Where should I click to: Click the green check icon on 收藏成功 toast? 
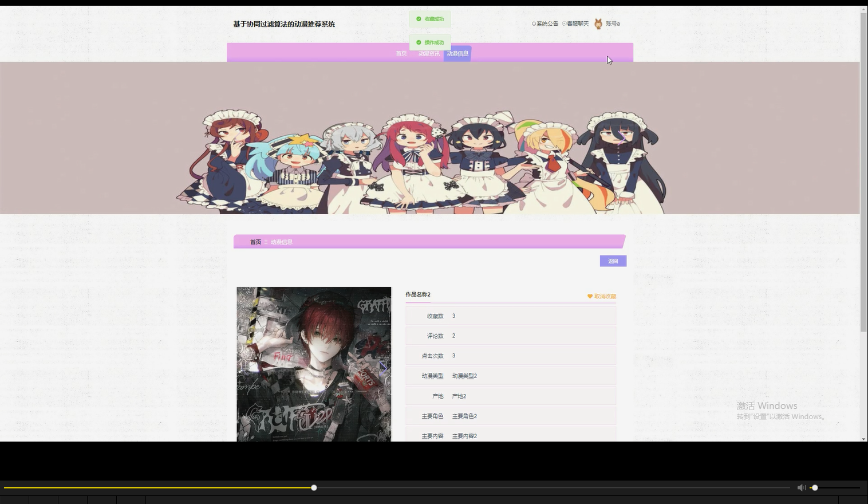(419, 19)
